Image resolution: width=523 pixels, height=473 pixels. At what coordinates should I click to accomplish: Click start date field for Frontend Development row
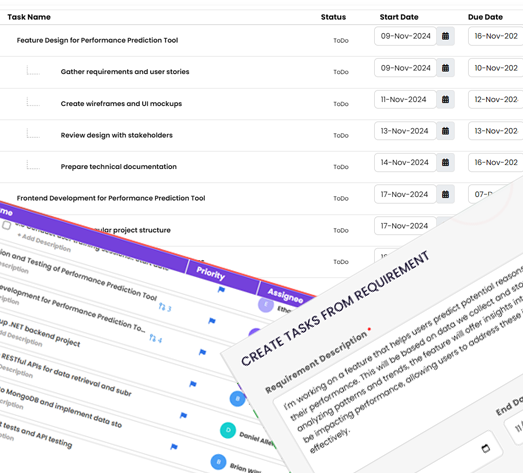pos(405,194)
